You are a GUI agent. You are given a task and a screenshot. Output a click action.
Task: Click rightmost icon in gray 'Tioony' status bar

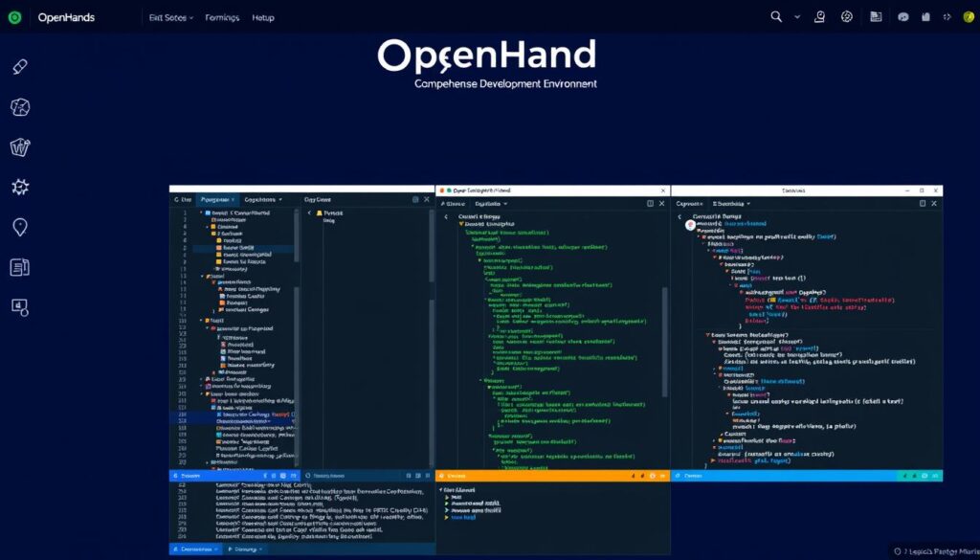point(428,477)
